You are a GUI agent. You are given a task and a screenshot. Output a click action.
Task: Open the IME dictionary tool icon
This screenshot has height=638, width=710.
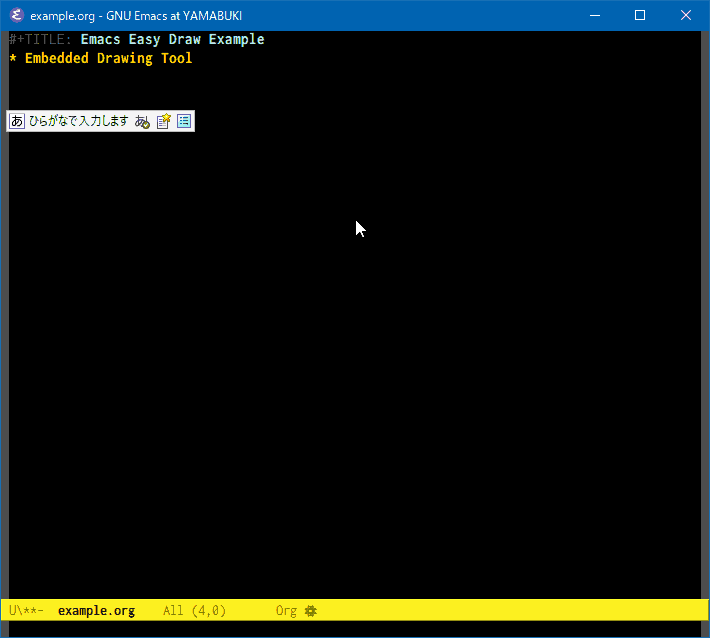pos(163,121)
